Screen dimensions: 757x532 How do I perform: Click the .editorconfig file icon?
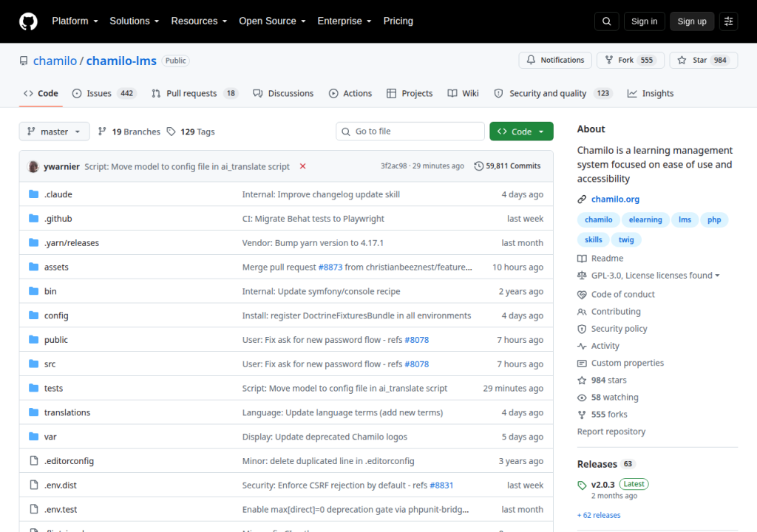pos(34,460)
